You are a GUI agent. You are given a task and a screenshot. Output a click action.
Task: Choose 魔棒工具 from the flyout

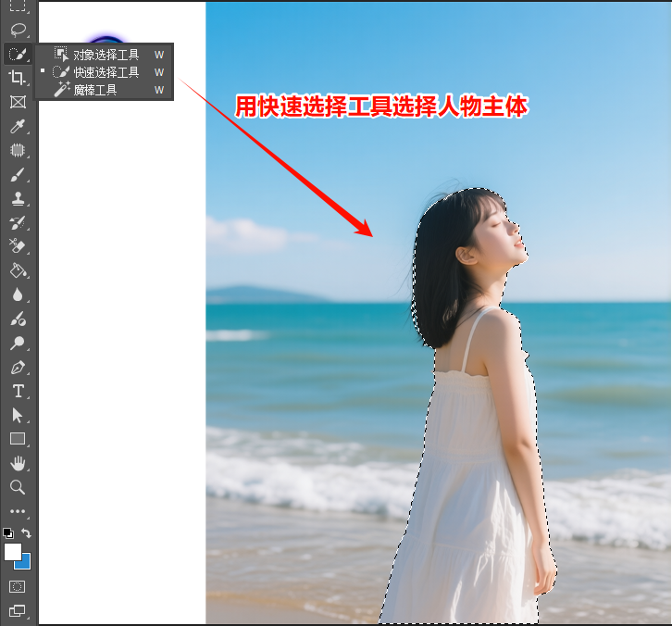[94, 90]
